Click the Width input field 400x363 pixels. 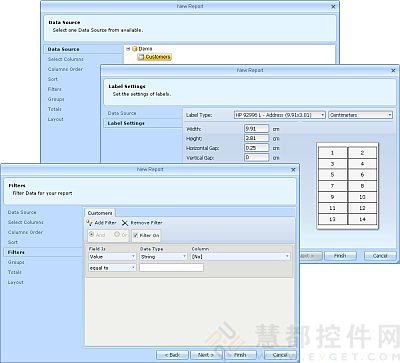click(256, 129)
